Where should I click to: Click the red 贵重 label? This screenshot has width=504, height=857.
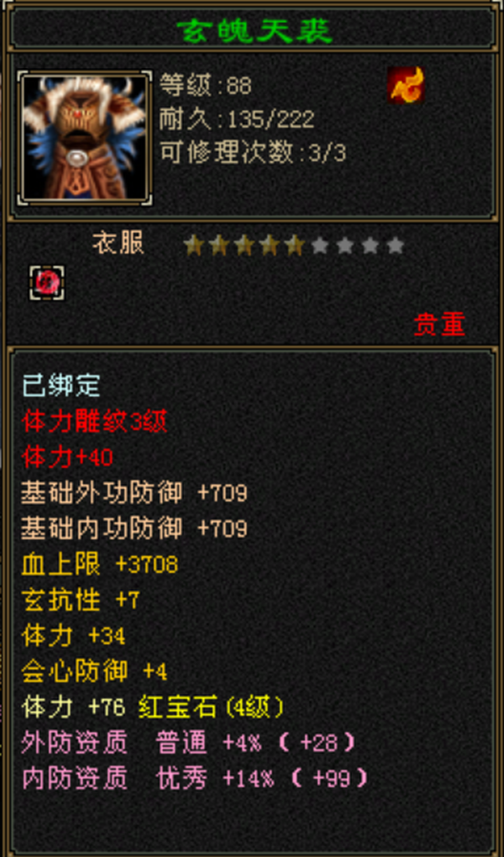click(439, 325)
